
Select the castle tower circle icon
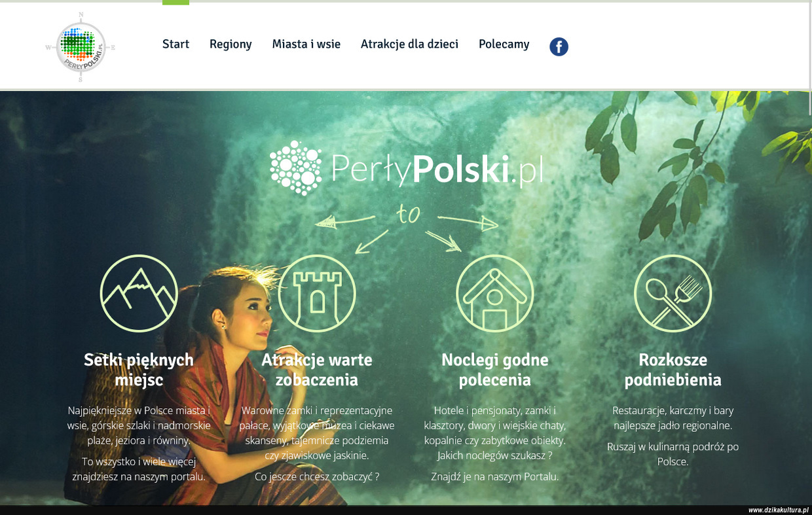(317, 293)
